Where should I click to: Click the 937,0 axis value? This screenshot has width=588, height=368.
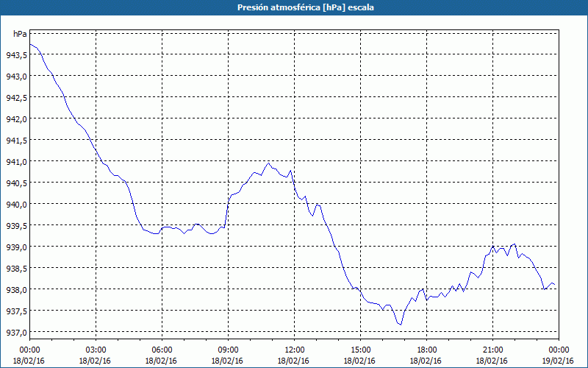tap(16, 333)
